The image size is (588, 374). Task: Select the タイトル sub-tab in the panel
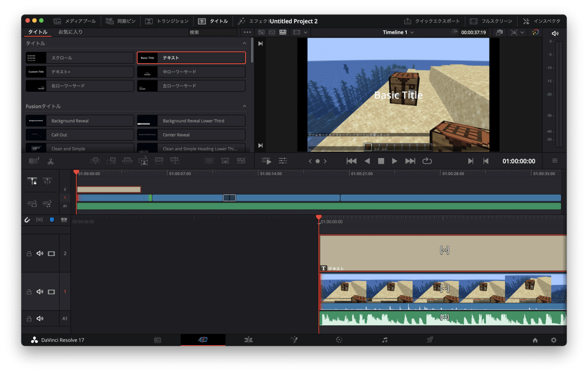point(38,32)
